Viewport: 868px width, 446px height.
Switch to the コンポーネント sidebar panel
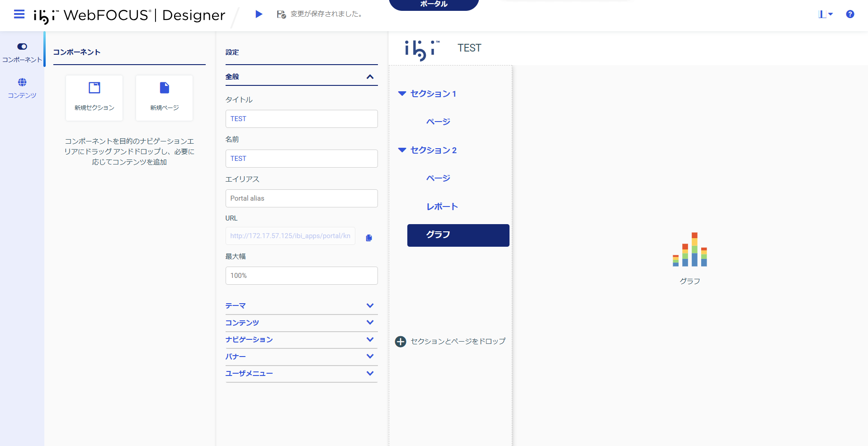(x=22, y=51)
